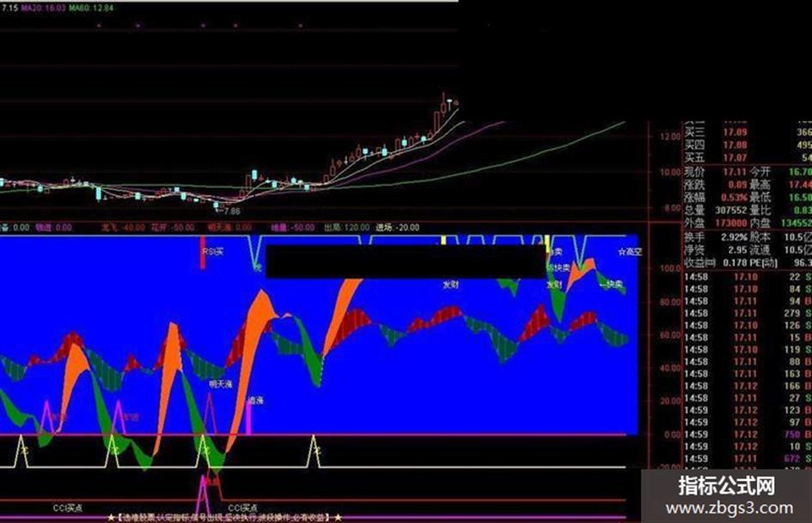Click the 最高 17.44 high value
Viewport: 812px width, 523px height.
(780, 185)
